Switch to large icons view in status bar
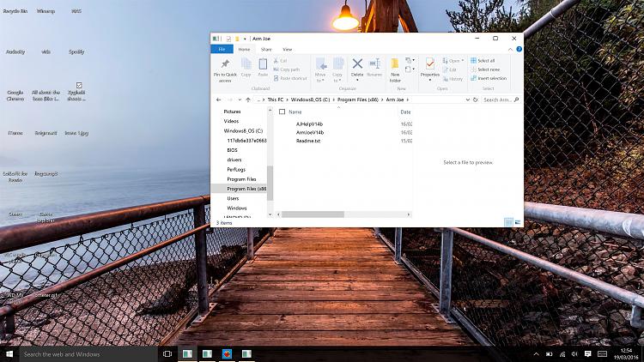The width and height of the screenshot is (644, 362). pos(518,222)
